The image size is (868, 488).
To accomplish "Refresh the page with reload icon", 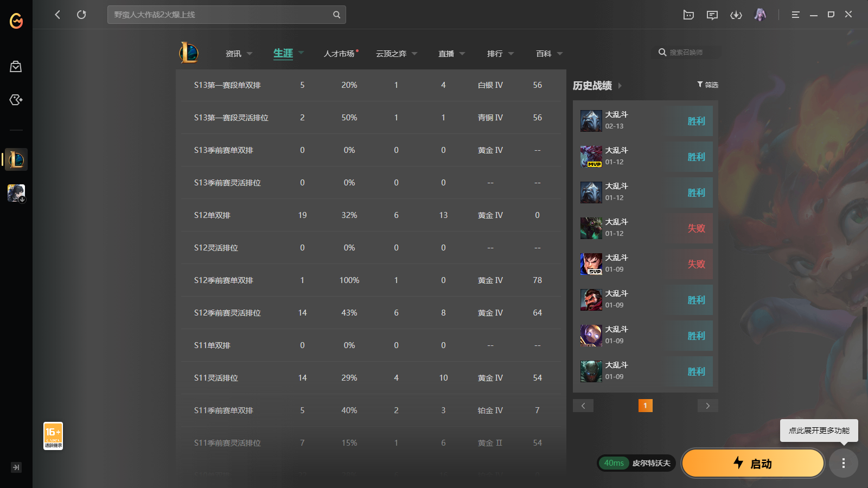I will (x=81, y=15).
